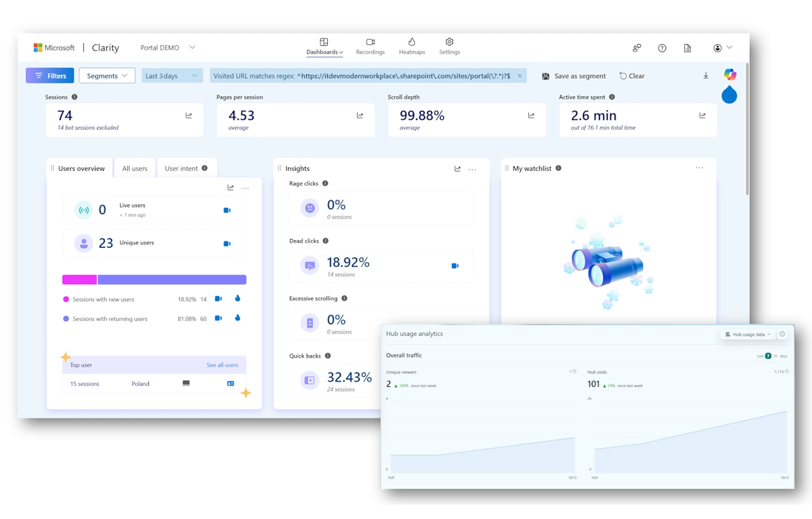Expand the Segments dropdown
The height and width of the screenshot is (519, 812).
pos(107,76)
